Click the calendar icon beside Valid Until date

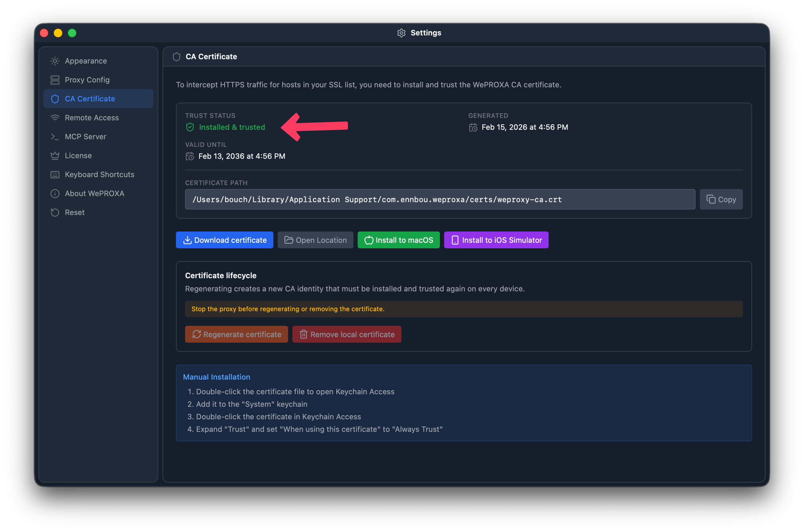pos(190,156)
